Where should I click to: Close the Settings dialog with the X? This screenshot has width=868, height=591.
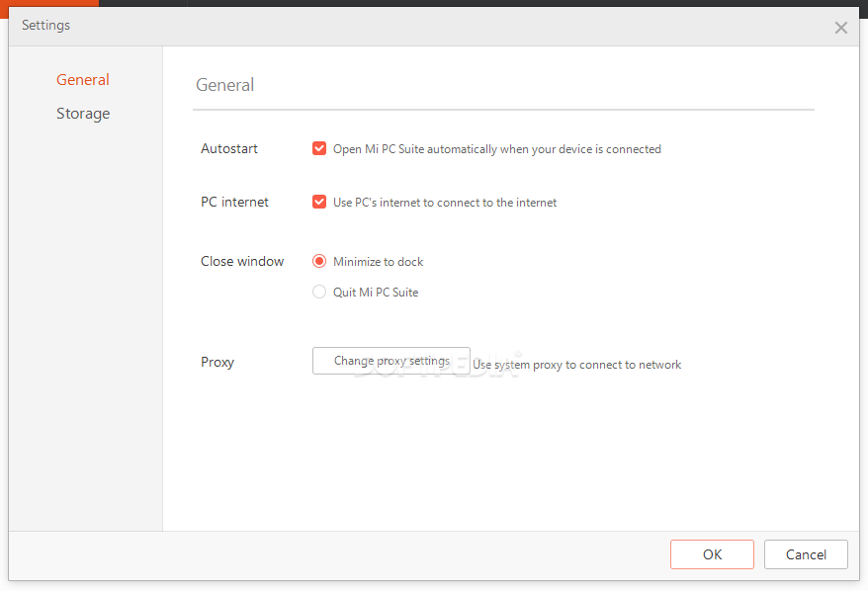[x=840, y=28]
